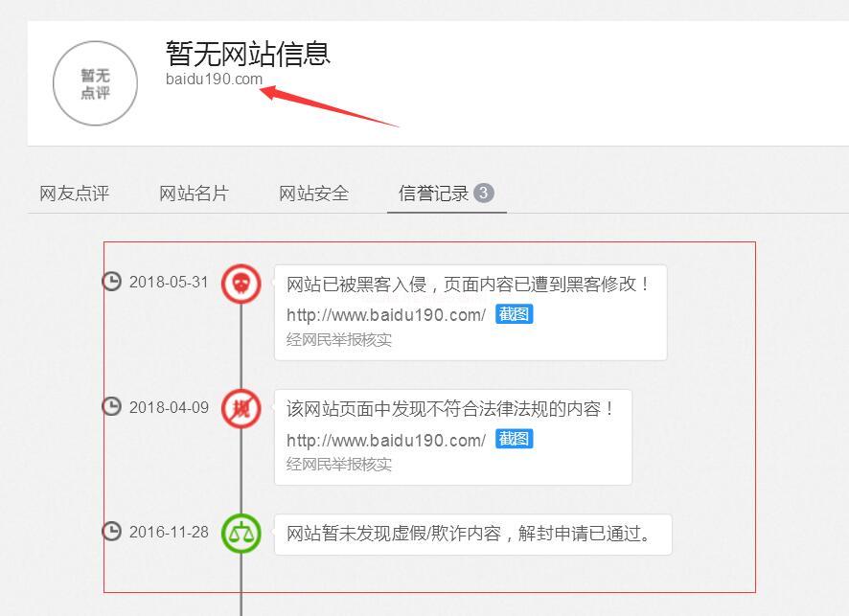The image size is (849, 616).
Task: Open baidu190.com link in the 2018-04-09 entry
Action: coord(385,440)
